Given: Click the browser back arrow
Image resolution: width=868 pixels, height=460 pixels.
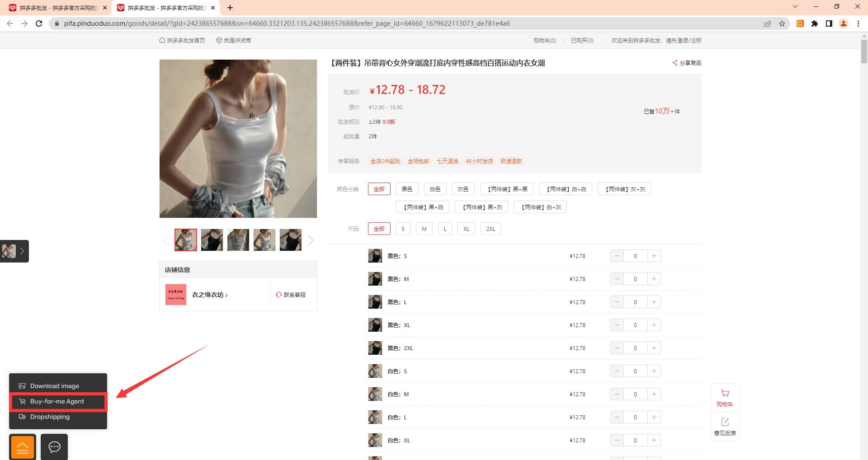Looking at the screenshot, I should (10, 23).
